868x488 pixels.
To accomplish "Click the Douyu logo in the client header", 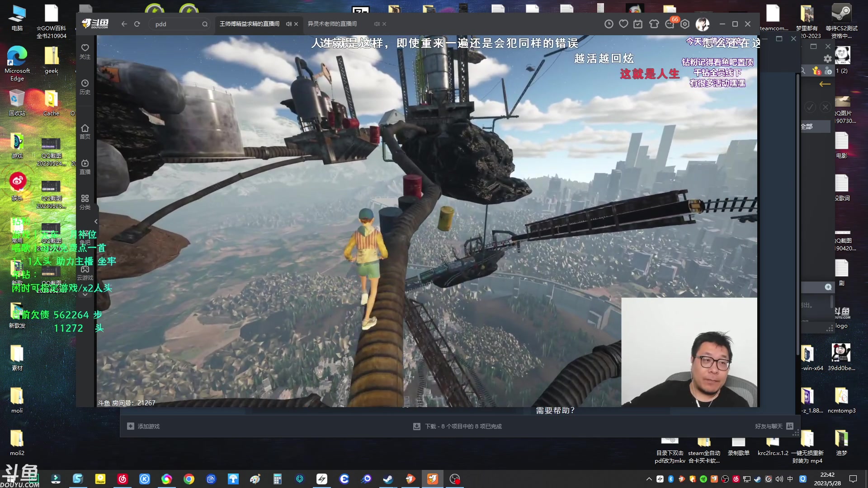I will pos(95,24).
